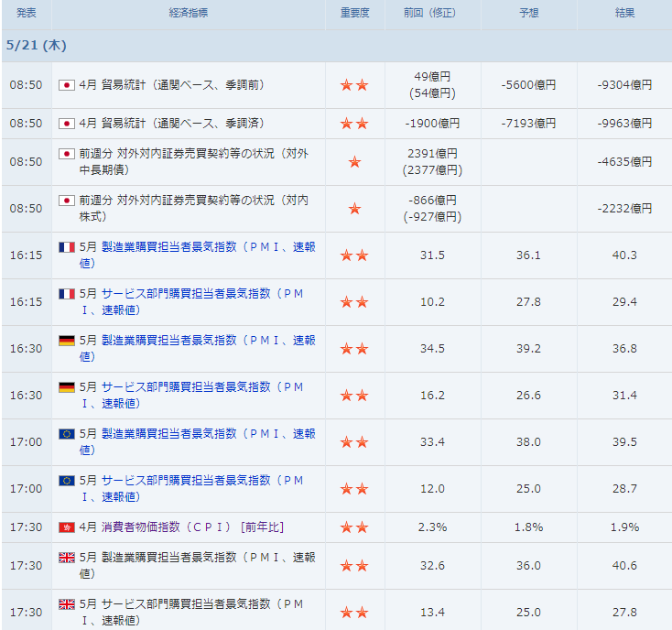Click importance stars in Hong Kong CPI row
Viewport: 672px width, 630px height.
coord(354,527)
